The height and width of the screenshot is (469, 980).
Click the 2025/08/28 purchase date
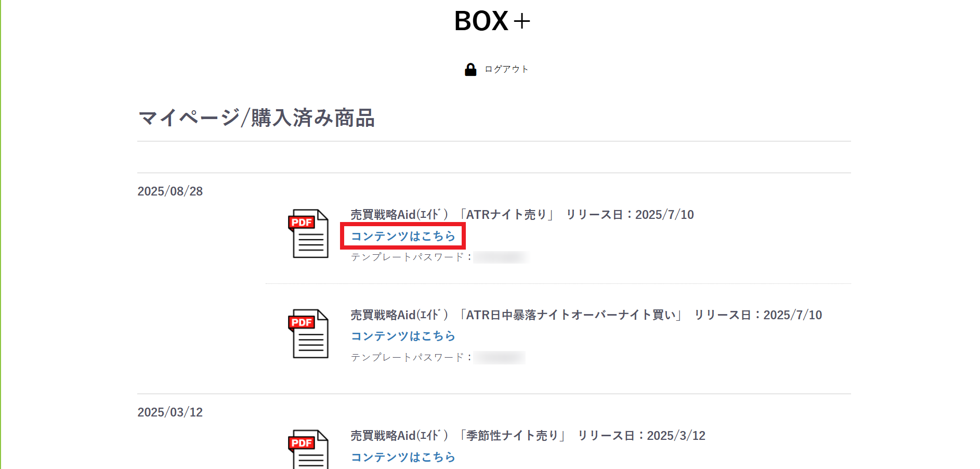pyautogui.click(x=170, y=191)
